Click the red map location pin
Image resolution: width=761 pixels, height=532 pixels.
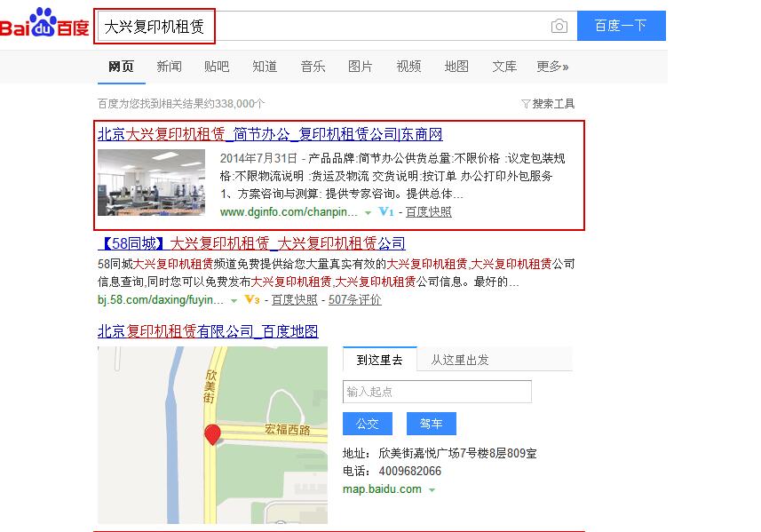tap(212, 434)
